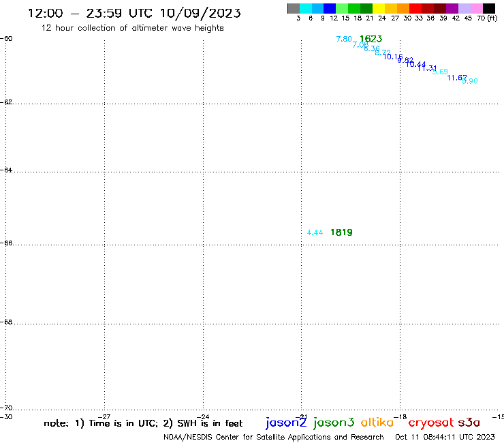Click the yellow swatch in the color scale

pyautogui.click(x=379, y=8)
